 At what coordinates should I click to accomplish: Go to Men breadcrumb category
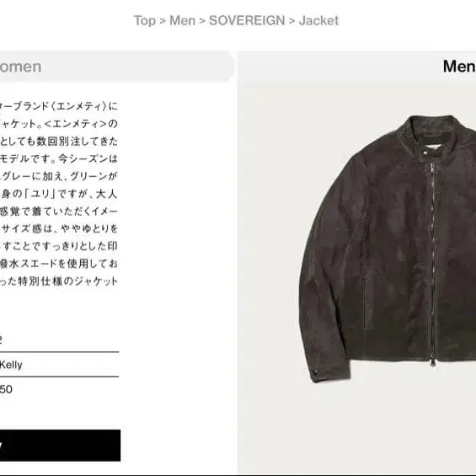click(182, 21)
